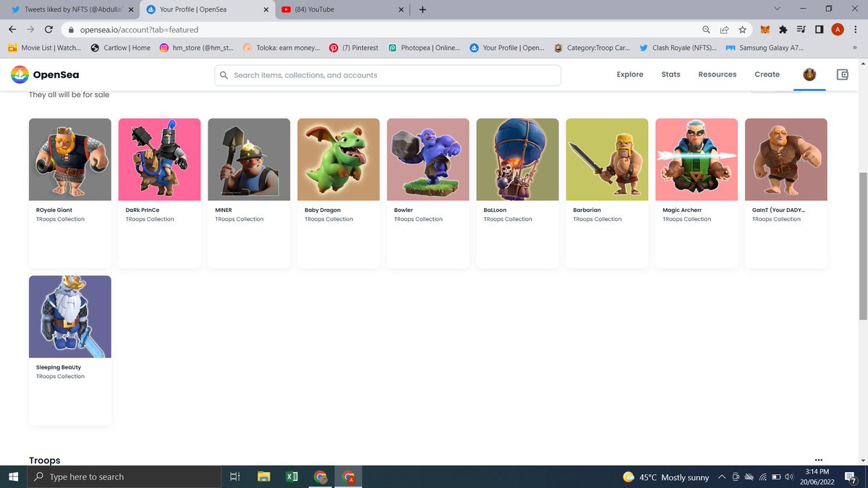
Task: Open the Movie List bookmark
Action: [x=44, y=48]
